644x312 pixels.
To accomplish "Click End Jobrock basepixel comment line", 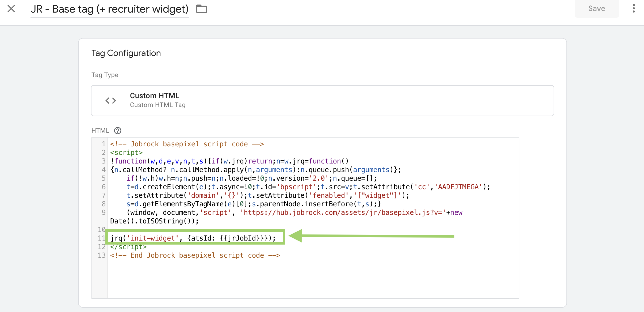I will [x=195, y=256].
